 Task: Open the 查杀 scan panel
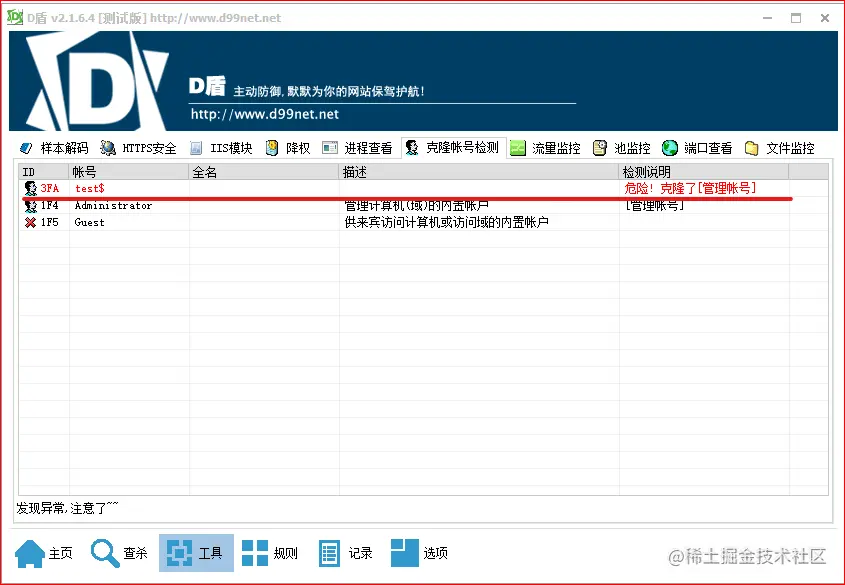120,553
